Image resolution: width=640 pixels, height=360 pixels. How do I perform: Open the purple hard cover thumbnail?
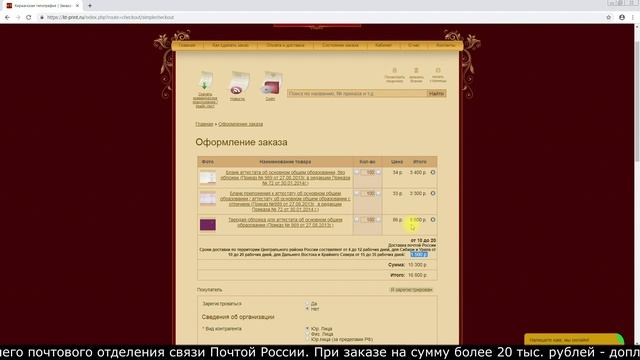click(x=208, y=225)
